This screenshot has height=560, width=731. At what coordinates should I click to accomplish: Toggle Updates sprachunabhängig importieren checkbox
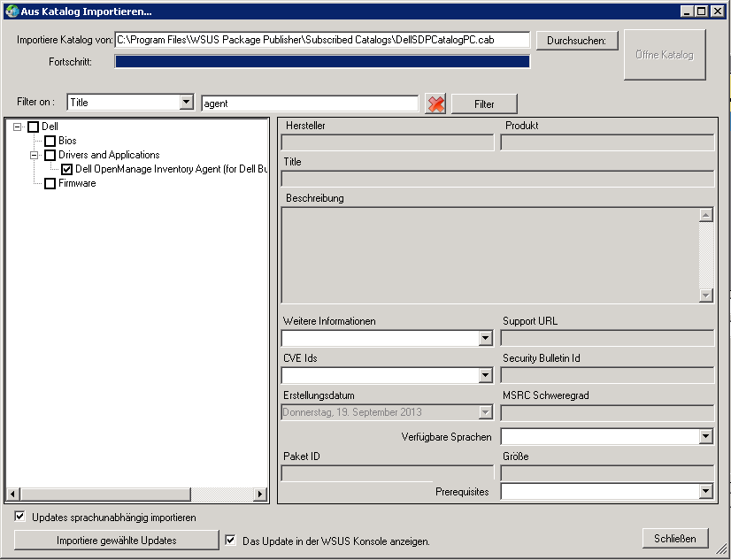pyautogui.click(x=19, y=516)
